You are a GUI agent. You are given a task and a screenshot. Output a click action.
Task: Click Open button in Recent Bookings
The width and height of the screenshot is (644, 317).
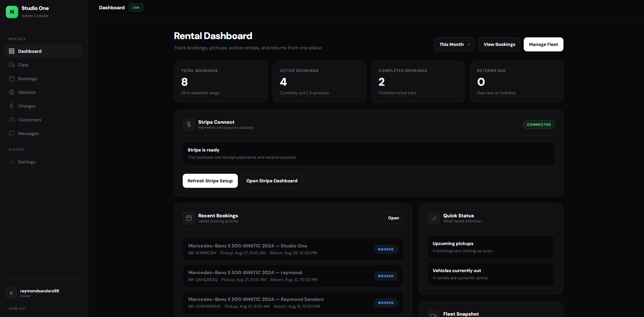(393, 218)
